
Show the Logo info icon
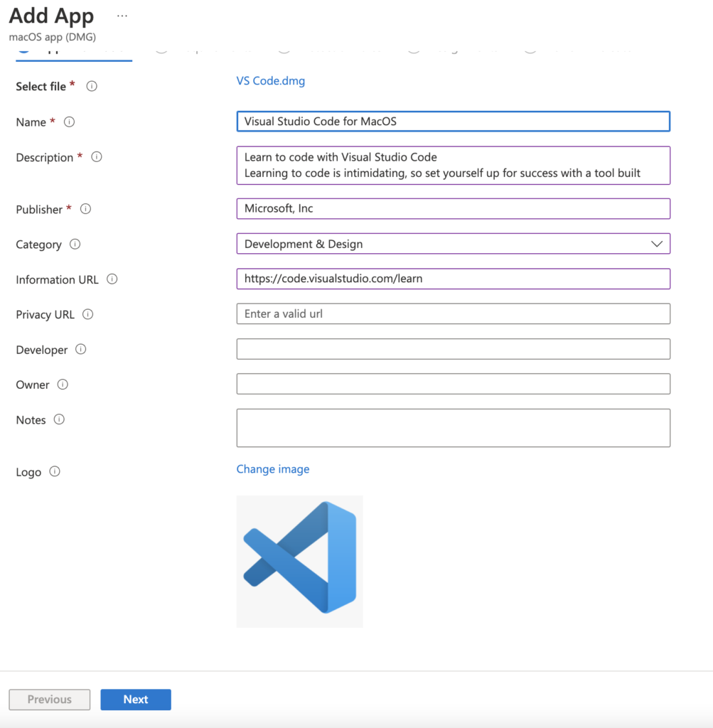coord(55,472)
